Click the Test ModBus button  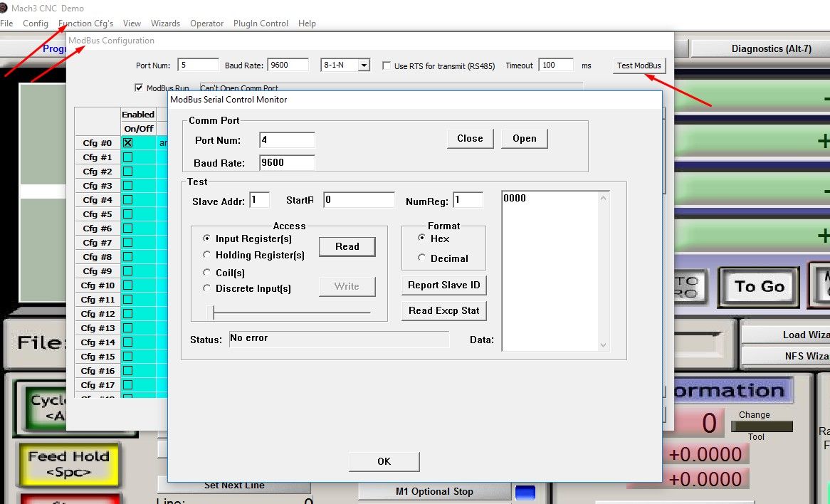[x=639, y=65]
